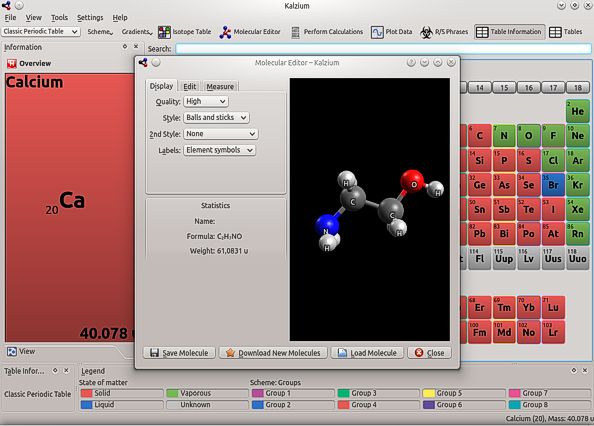The image size is (594, 426).
Task: Click the molecule 3D viewport
Action: (x=370, y=209)
